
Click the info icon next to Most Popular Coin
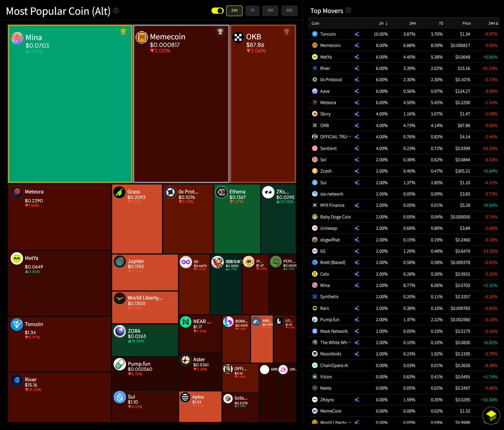(116, 11)
